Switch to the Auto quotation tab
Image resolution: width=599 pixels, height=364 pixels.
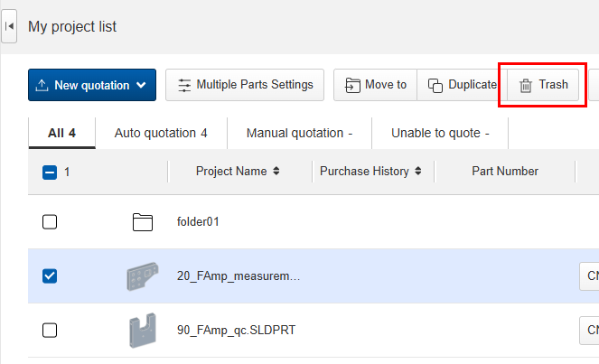[161, 133]
